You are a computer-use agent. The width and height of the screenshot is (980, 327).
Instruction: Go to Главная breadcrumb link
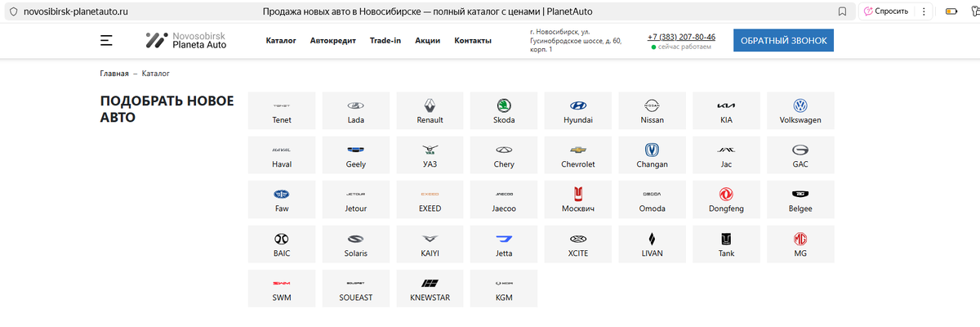coord(114,74)
